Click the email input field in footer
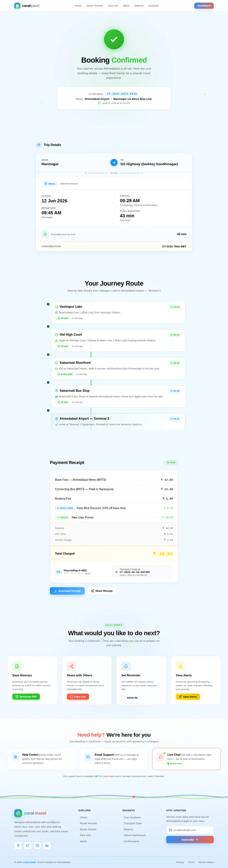 pos(190,830)
